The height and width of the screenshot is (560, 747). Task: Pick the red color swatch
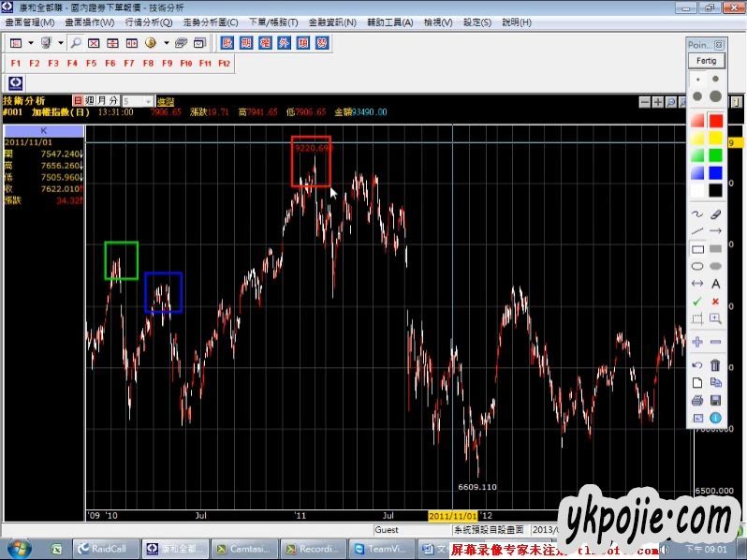(x=716, y=120)
